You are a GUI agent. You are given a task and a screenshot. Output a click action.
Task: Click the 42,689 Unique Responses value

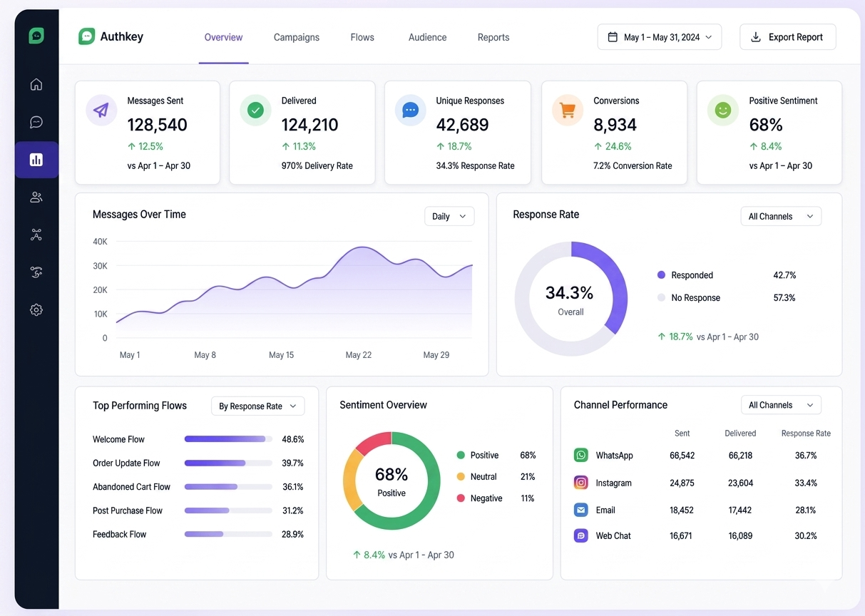click(x=462, y=125)
